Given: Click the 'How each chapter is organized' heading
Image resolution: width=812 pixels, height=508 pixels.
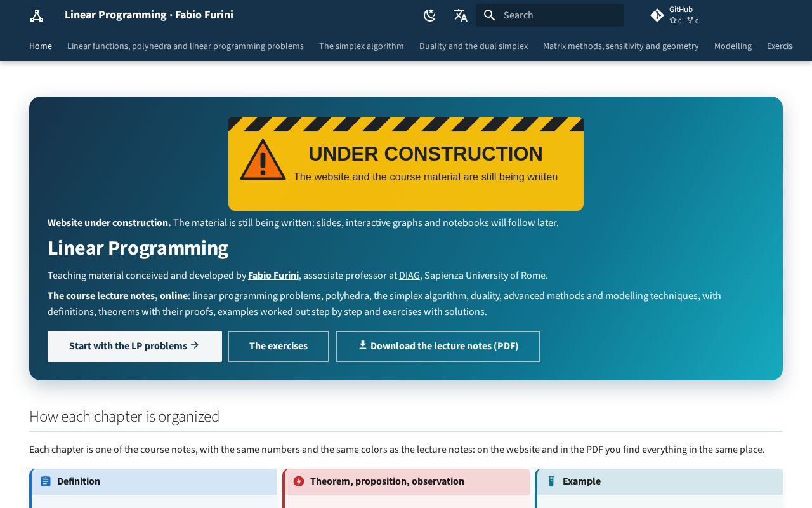Looking at the screenshot, I should click(124, 417).
